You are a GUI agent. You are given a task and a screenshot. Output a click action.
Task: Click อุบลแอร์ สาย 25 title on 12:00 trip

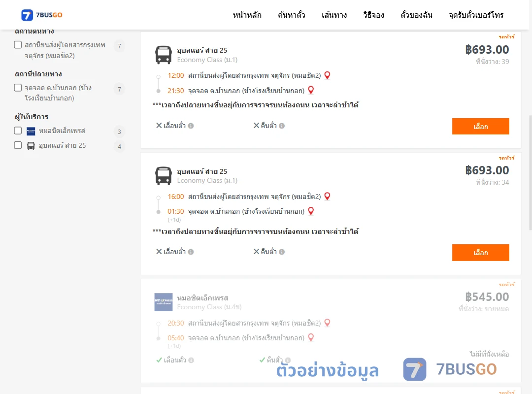tap(202, 50)
